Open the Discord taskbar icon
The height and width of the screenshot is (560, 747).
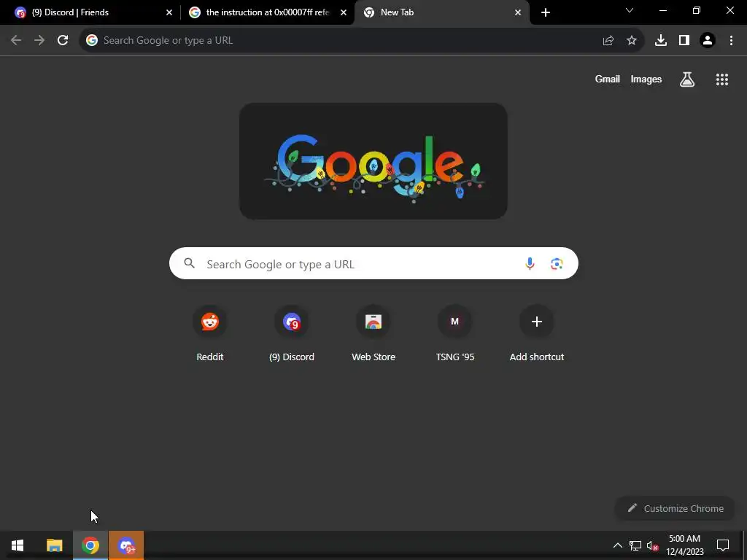point(126,545)
